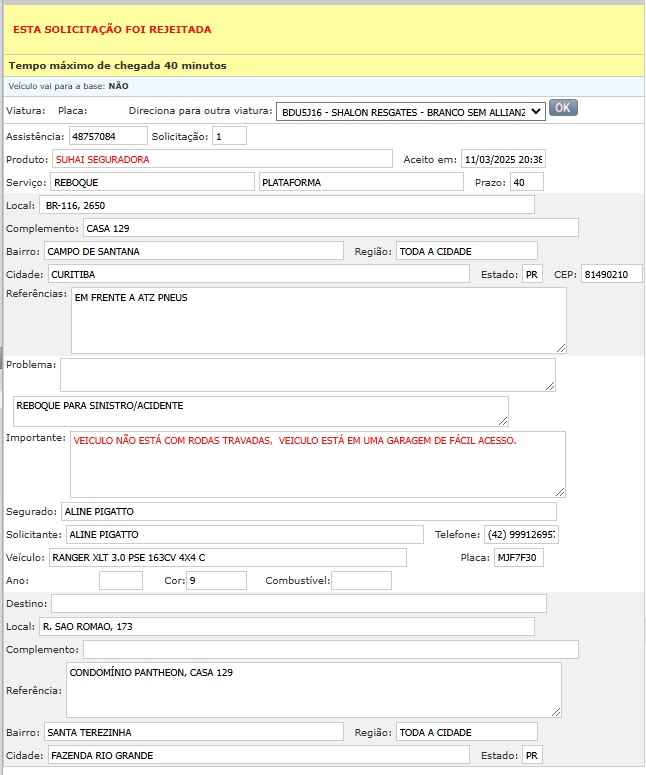Click the empty Combustível field

click(x=361, y=581)
